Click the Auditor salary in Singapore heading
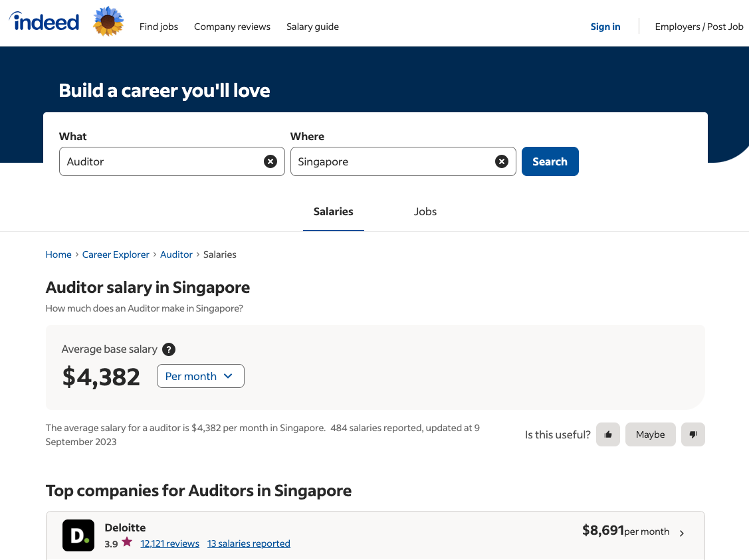 pyautogui.click(x=148, y=288)
